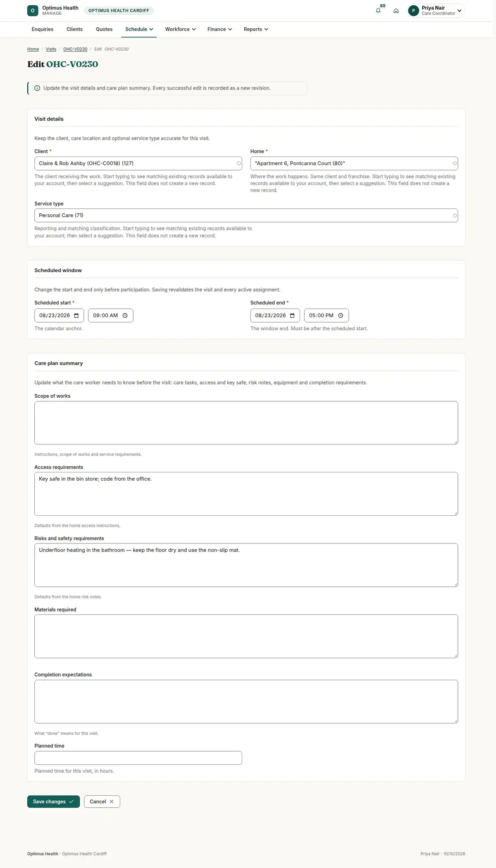
Task: Open the Scheduled start clock picker icon
Action: [125, 315]
